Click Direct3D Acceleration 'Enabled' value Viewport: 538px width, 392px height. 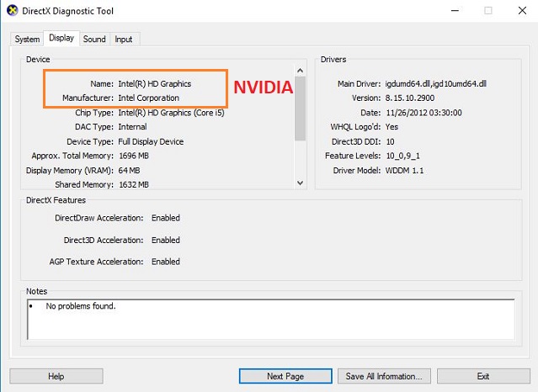pos(166,240)
